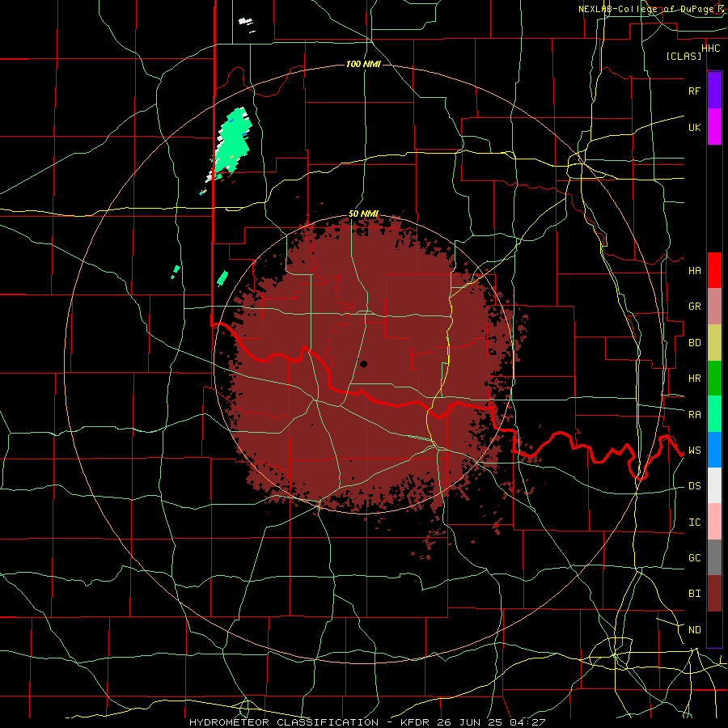Click the IC light pink legend swatch
Viewport: 728px width, 728px height.
click(714, 522)
